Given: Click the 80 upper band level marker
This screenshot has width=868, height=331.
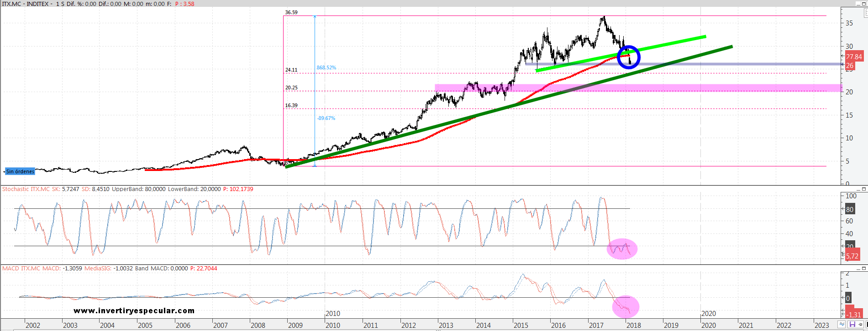Looking at the screenshot, I should coord(849,210).
